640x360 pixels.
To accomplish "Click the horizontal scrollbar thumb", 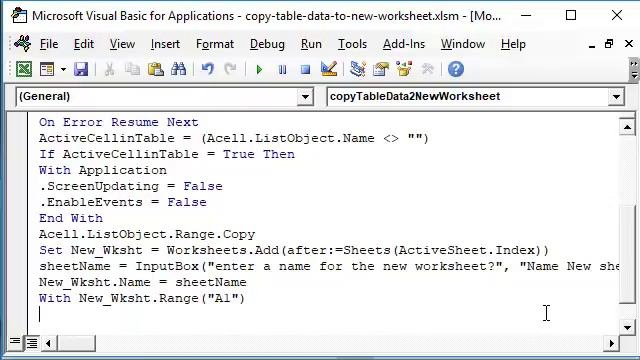I will (76, 343).
